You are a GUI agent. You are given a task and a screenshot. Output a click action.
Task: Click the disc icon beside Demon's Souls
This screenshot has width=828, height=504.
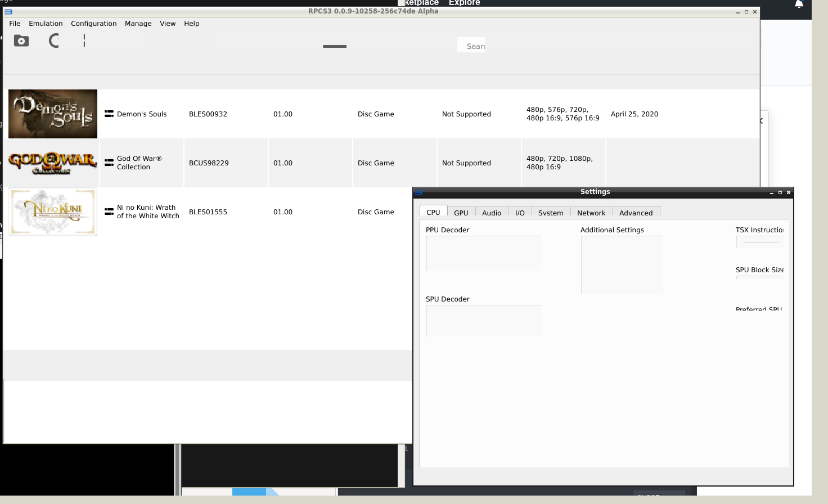click(x=109, y=114)
